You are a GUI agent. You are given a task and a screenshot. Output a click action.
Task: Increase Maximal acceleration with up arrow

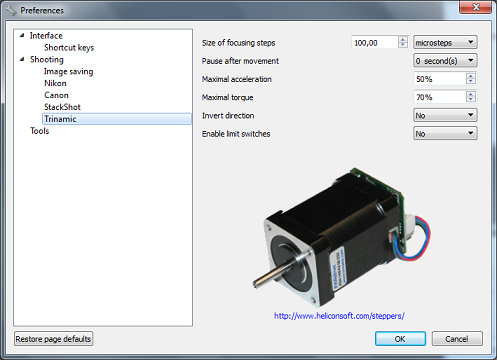[x=471, y=76]
